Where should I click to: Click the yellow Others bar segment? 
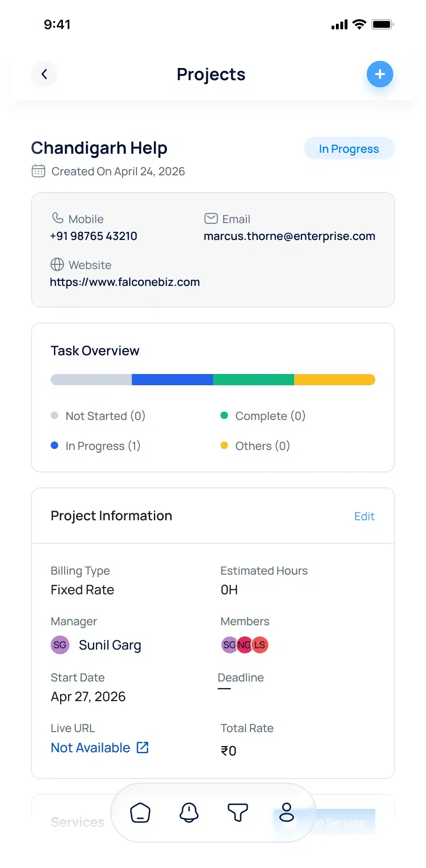[x=335, y=380]
